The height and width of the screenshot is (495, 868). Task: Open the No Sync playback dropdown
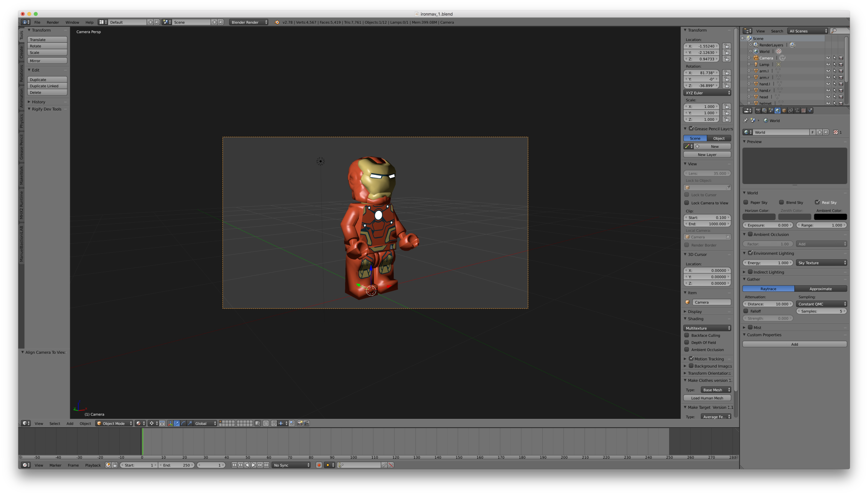(291, 465)
